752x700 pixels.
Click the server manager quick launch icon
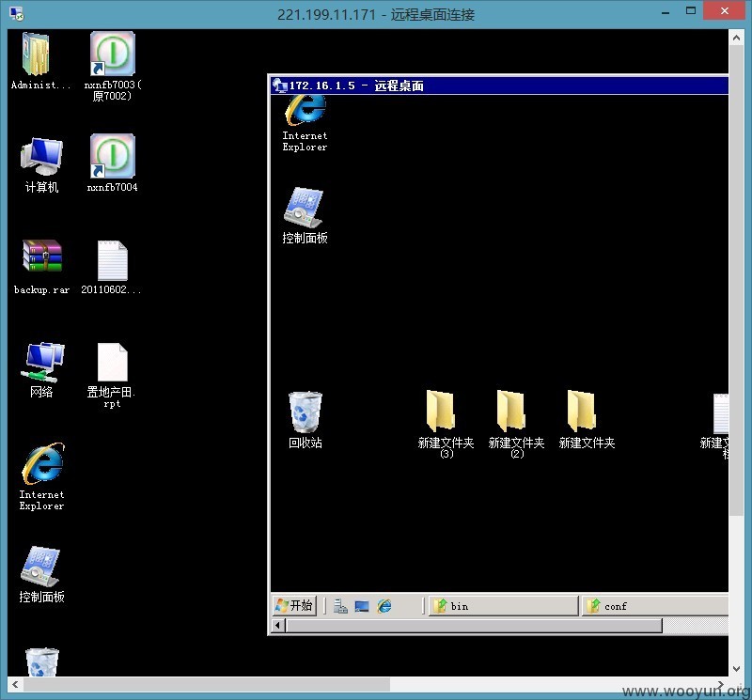[340, 606]
